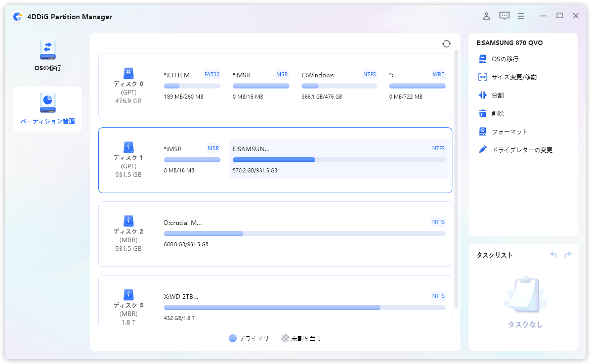This screenshot has height=364, width=591.
Task: Click the タスクなし empty clipboard illustration
Action: pos(525,295)
